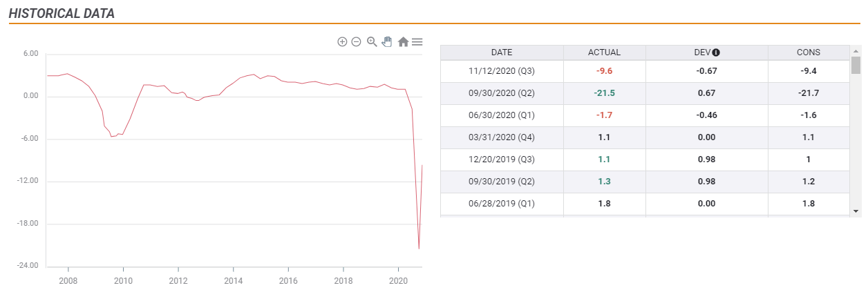Click the -21.5 actual value
The image size is (868, 290).
click(x=605, y=93)
